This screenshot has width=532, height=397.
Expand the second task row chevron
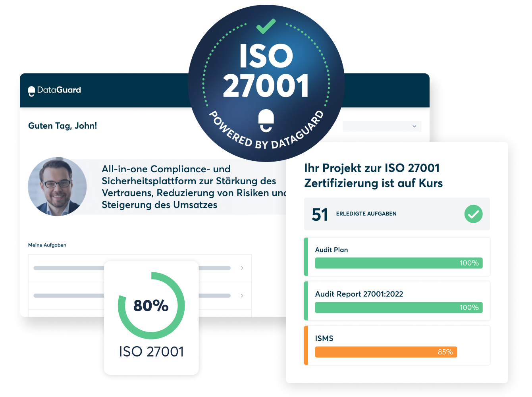(x=242, y=296)
